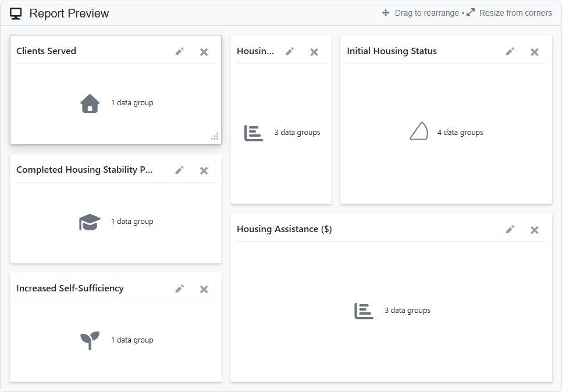The height and width of the screenshot is (392, 562).
Task: Select the Clients Served title
Action: click(46, 51)
